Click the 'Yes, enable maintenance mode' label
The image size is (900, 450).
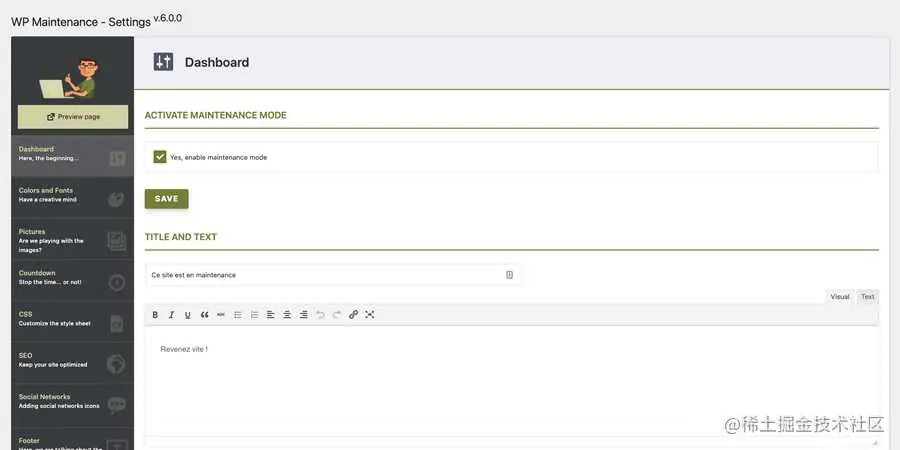click(x=218, y=157)
